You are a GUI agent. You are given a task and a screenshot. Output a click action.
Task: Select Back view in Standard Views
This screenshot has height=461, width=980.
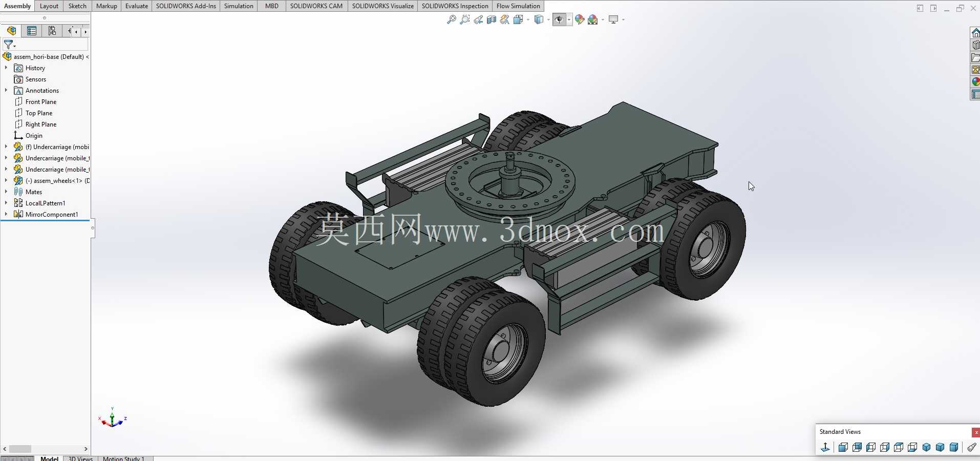[x=857, y=447]
